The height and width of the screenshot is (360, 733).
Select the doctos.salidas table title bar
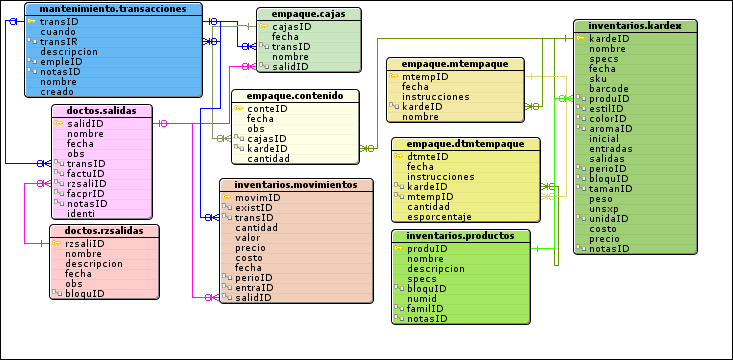[101, 111]
